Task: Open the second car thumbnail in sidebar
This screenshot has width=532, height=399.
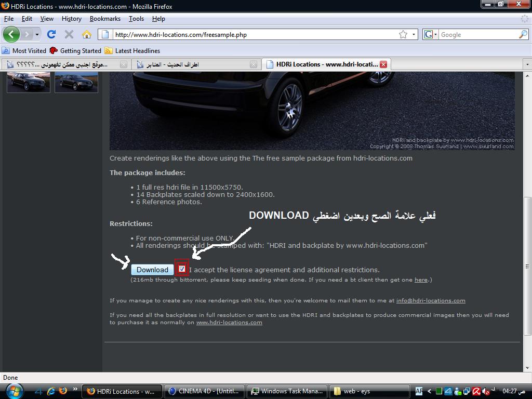Action: coord(76,82)
